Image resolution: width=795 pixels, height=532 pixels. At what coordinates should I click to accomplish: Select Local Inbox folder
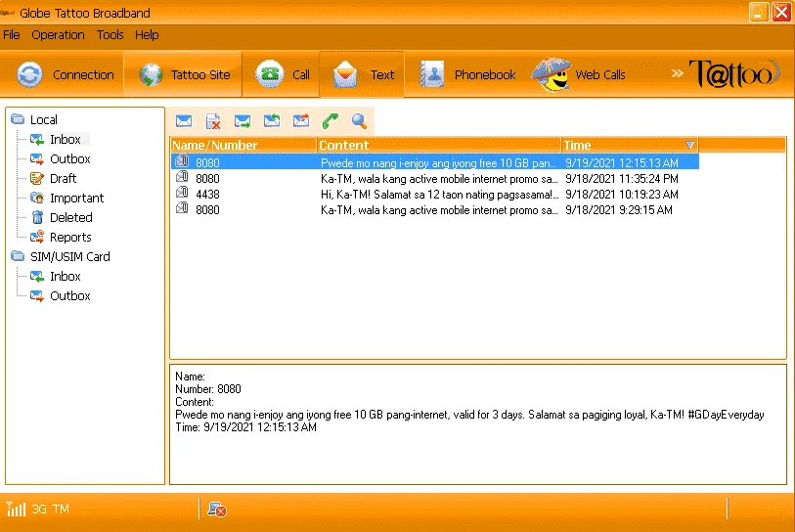coord(65,139)
